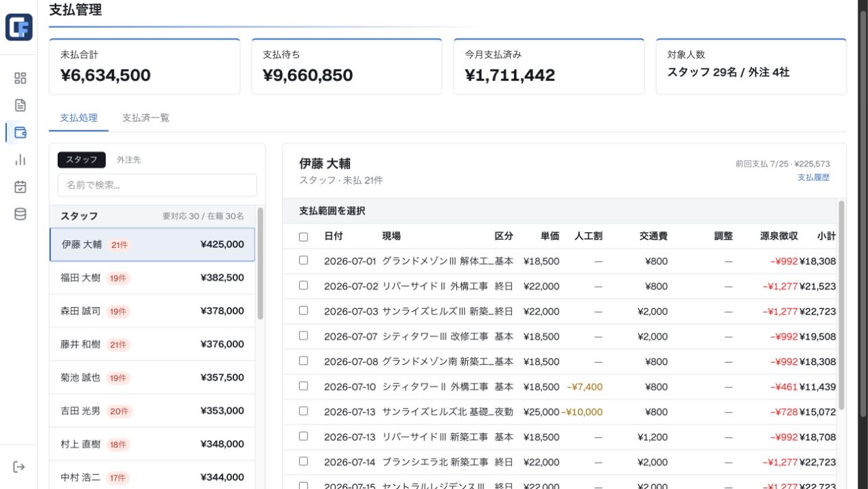Switch to the 支払処理 tab
868x489 pixels.
pos(79,117)
